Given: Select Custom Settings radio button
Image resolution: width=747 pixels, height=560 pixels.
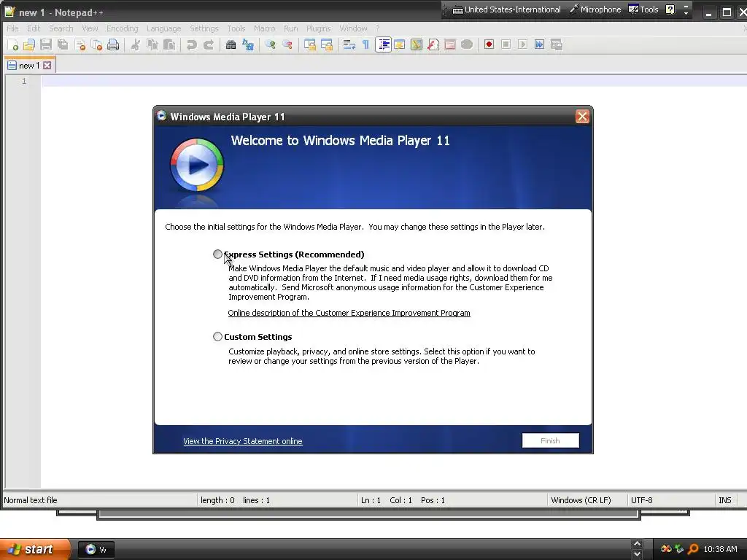Looking at the screenshot, I should (217, 337).
